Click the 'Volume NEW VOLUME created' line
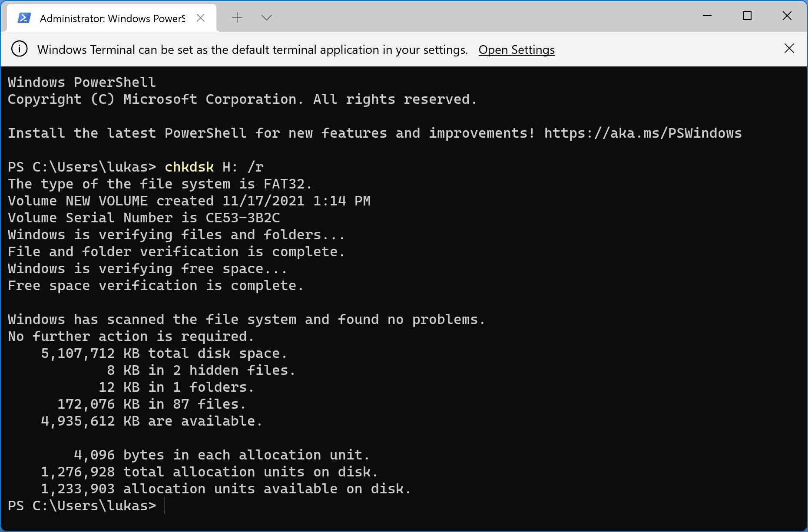The height and width of the screenshot is (532, 808). tap(189, 201)
